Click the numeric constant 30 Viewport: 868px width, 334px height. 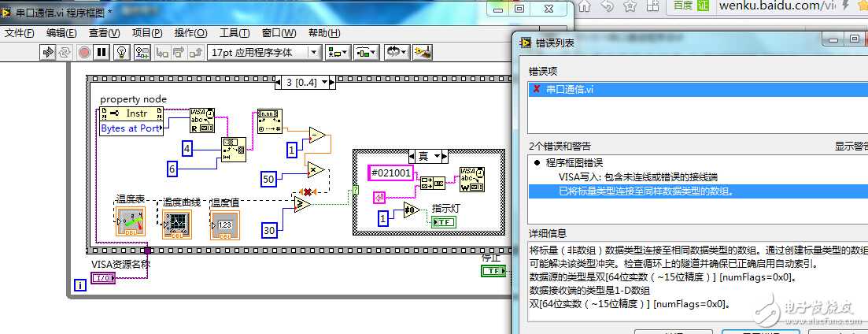click(269, 230)
